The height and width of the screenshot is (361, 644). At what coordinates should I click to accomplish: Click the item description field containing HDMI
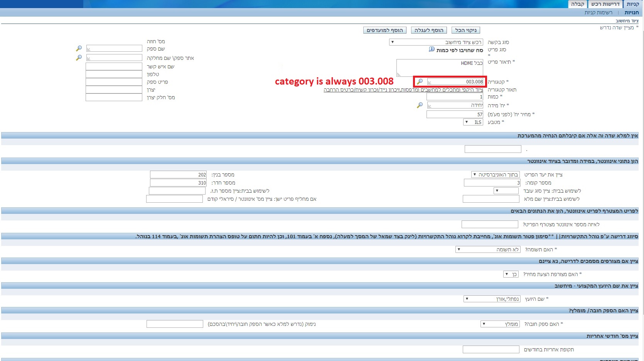tap(440, 68)
